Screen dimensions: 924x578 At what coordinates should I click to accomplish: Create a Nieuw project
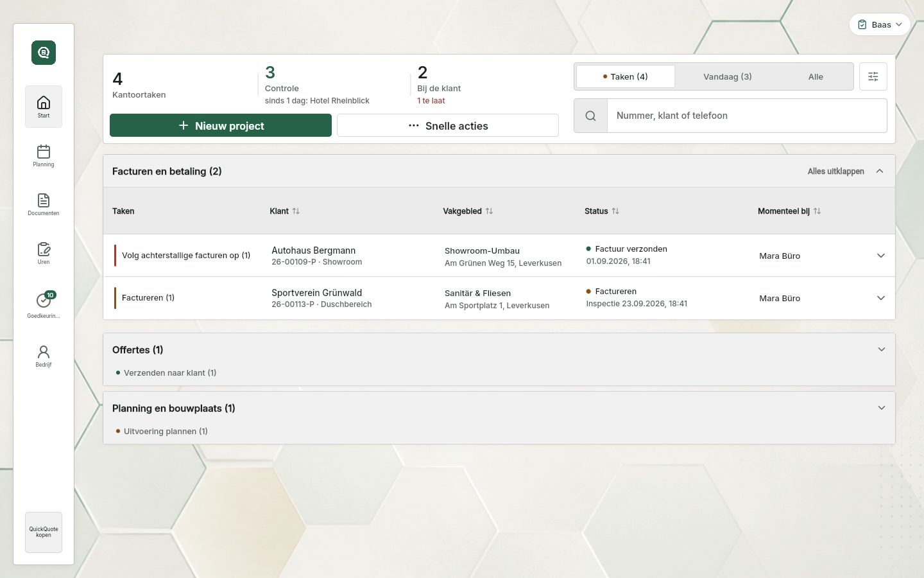(221, 125)
